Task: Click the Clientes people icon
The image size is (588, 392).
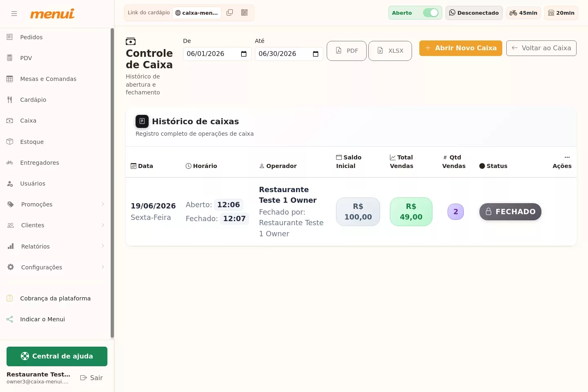Action: pyautogui.click(x=11, y=225)
